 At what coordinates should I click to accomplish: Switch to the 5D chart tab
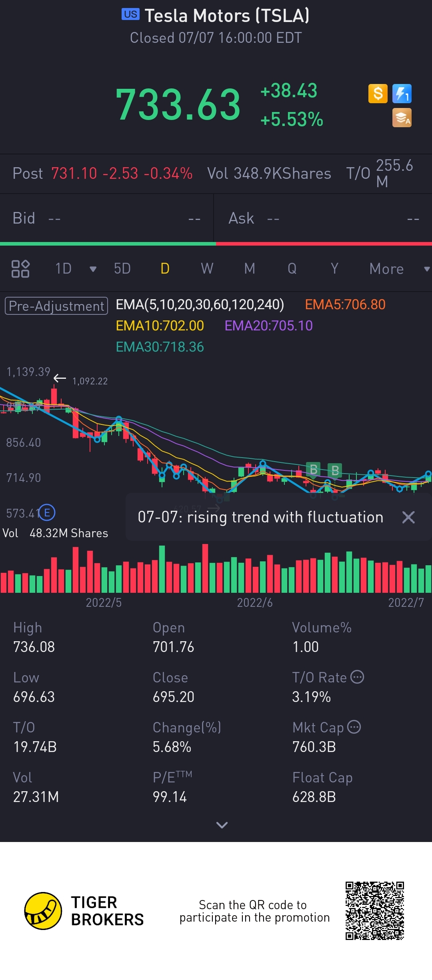point(122,269)
